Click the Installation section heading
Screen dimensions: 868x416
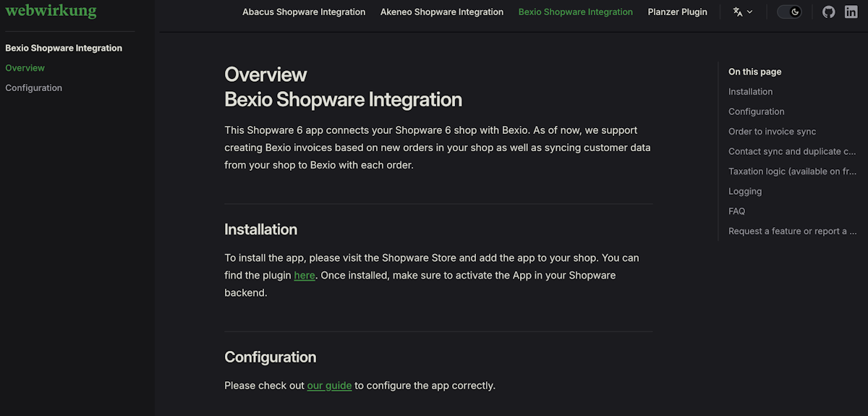(x=261, y=229)
